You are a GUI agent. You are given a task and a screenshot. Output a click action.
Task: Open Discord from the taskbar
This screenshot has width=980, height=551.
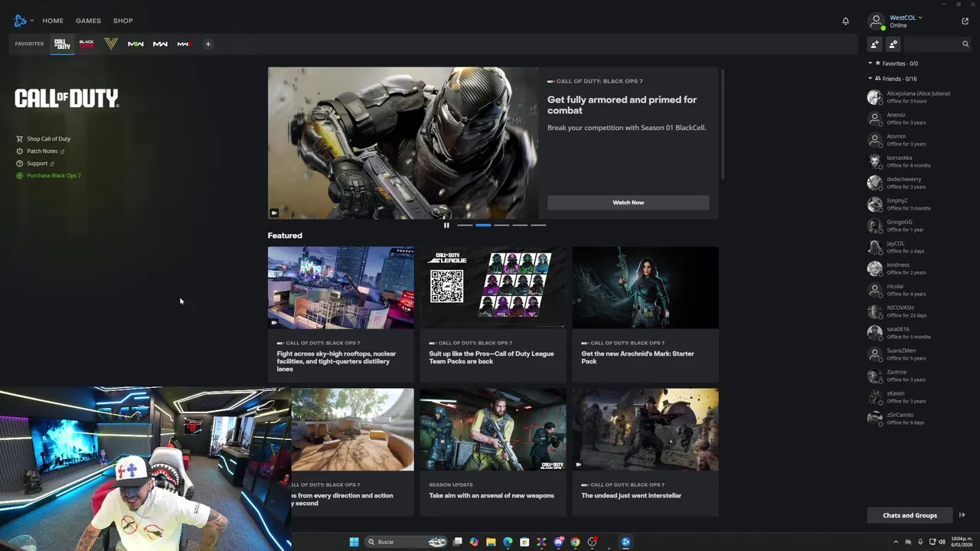558,542
